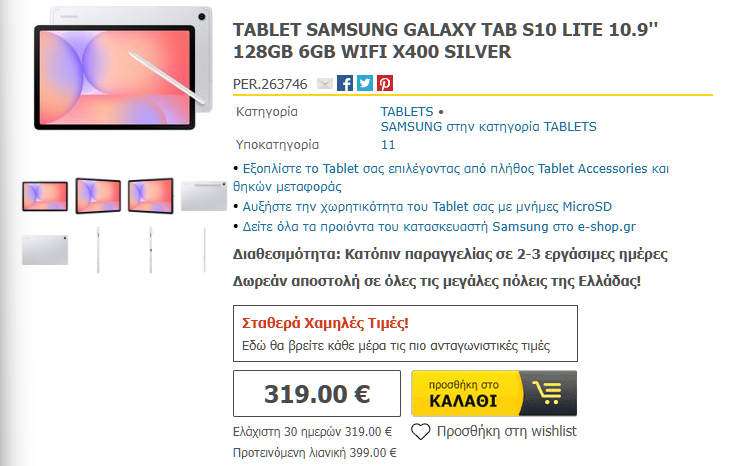Follow the 'SAMSUNG στην κατηγορία TABLETS' link
The width and height of the screenshot is (754, 466).
tap(488, 127)
